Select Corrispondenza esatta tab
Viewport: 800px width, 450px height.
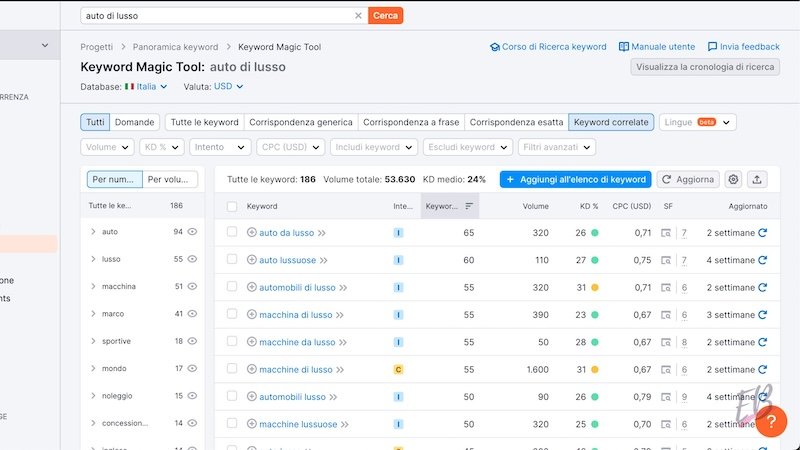coord(516,122)
